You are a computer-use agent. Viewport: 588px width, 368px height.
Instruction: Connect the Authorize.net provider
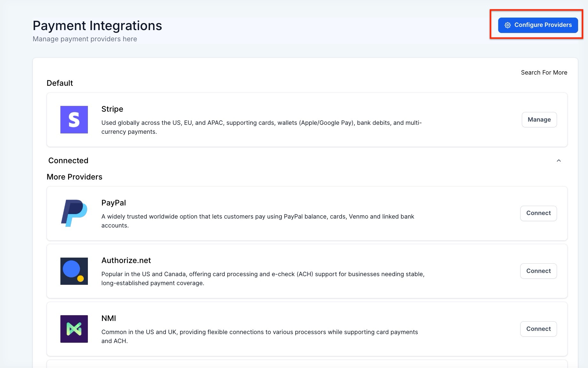538,271
